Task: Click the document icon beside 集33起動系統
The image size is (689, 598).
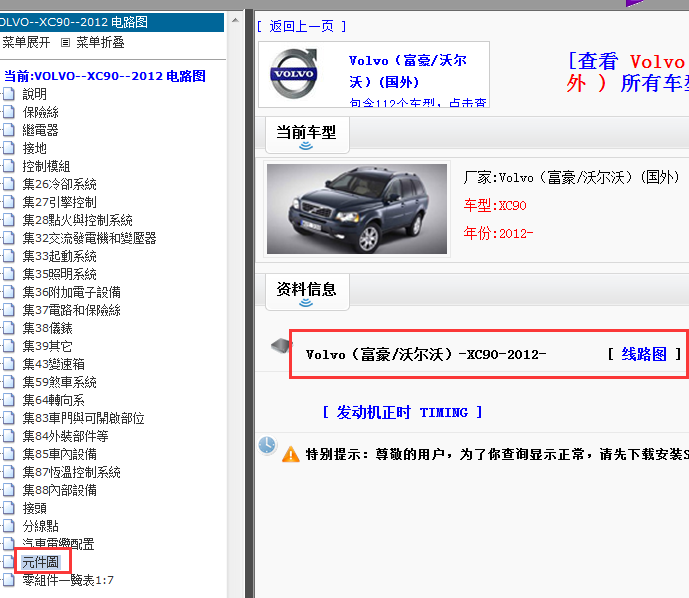Action: [9, 256]
